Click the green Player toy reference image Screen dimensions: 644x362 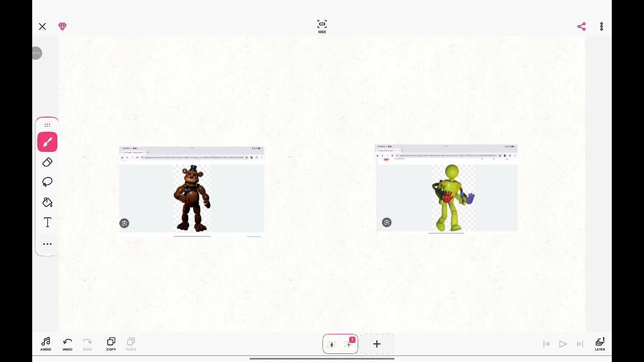[x=446, y=189]
